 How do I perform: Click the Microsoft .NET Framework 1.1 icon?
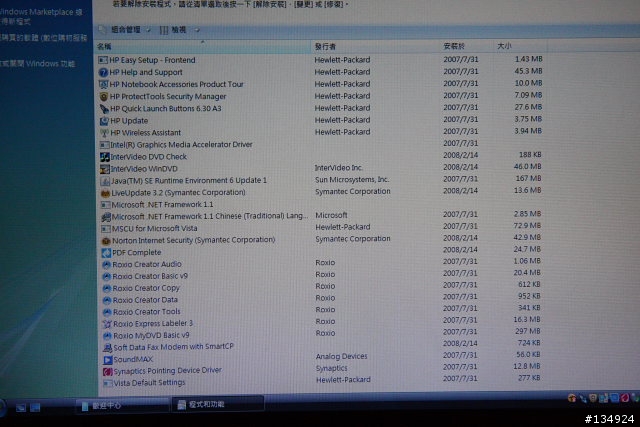pos(106,205)
